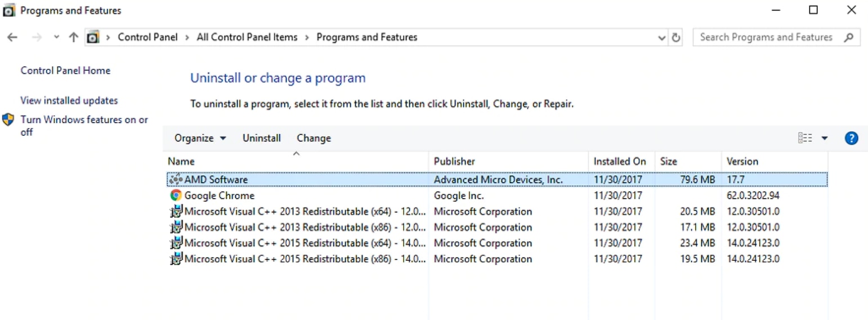Select Microsoft Visual C++ 2015 Redistributable (x86) name

tap(305, 259)
